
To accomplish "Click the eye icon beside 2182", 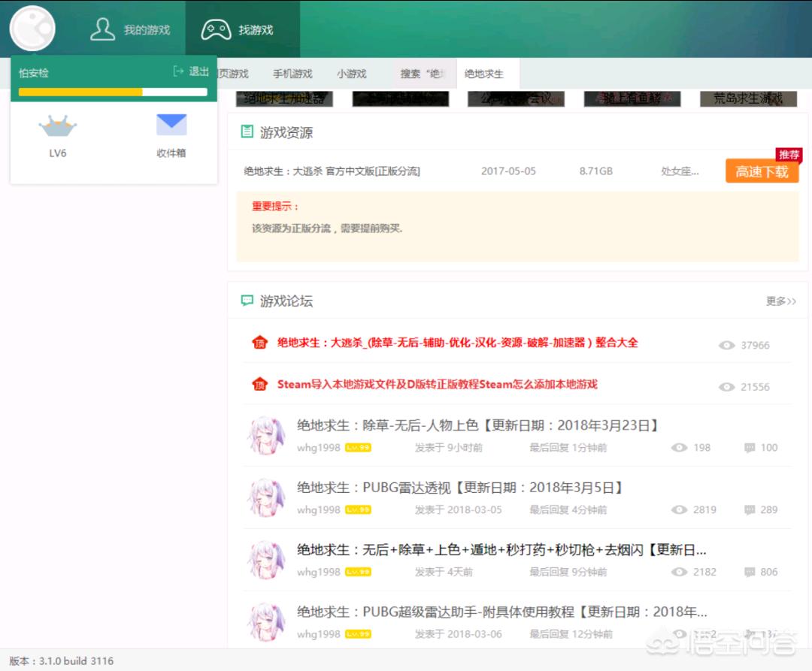I will click(679, 572).
